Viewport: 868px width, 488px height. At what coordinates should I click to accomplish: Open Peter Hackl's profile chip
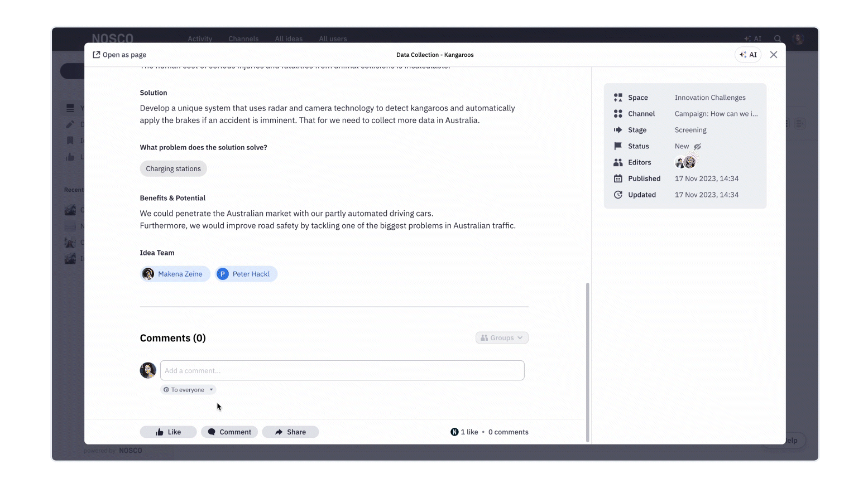point(246,274)
